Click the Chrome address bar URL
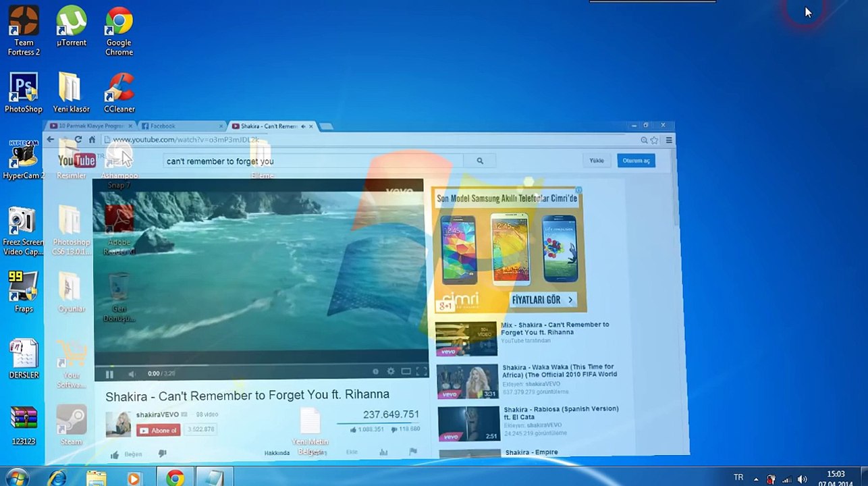Viewport: 868px width, 486px height. pyautogui.click(x=186, y=140)
